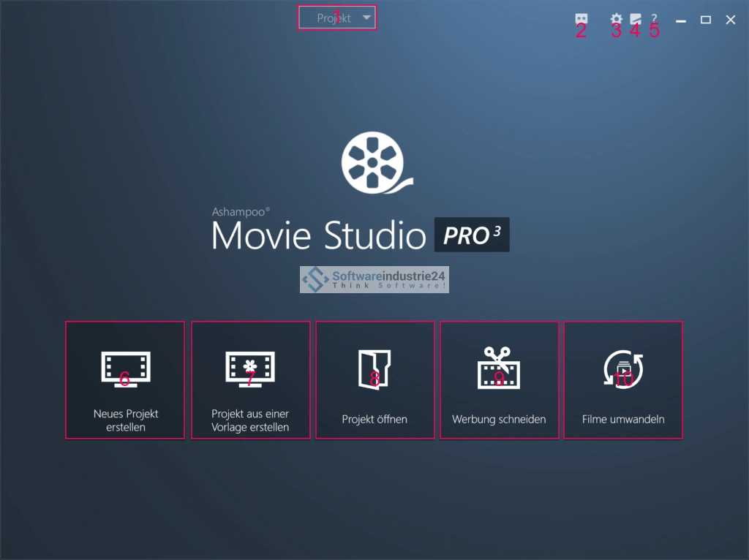Viewport: 749px width, 560px height.
Task: Open the Projekt dropdown menu
Action: (334, 18)
